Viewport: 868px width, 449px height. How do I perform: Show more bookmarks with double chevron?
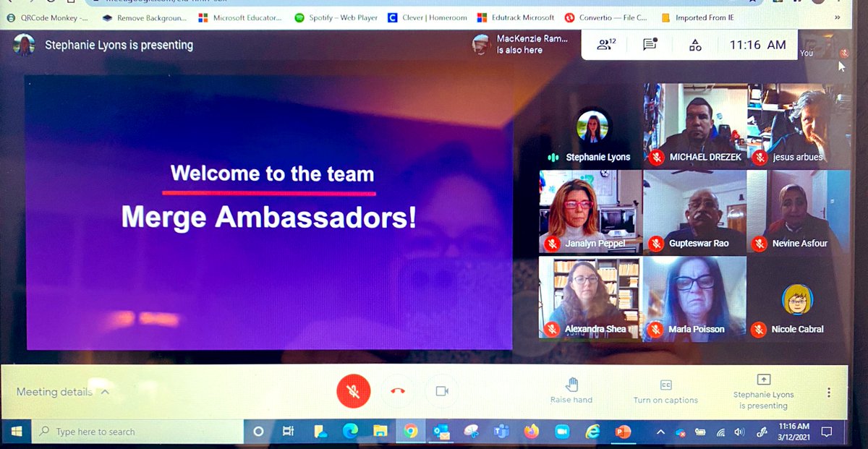tap(837, 17)
